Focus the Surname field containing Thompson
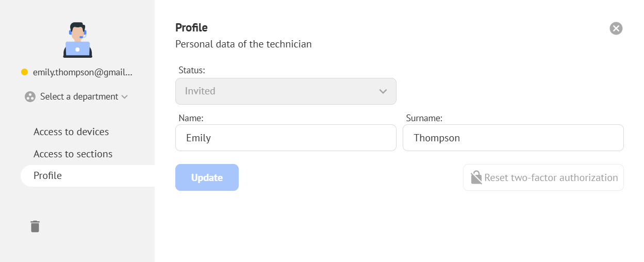The height and width of the screenshot is (262, 644). point(513,138)
